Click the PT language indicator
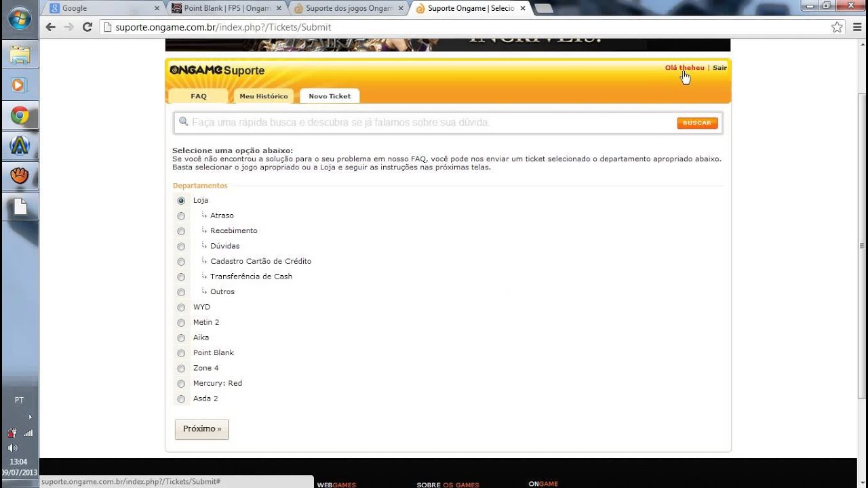Screen dimensions: 868x488 point(19,401)
